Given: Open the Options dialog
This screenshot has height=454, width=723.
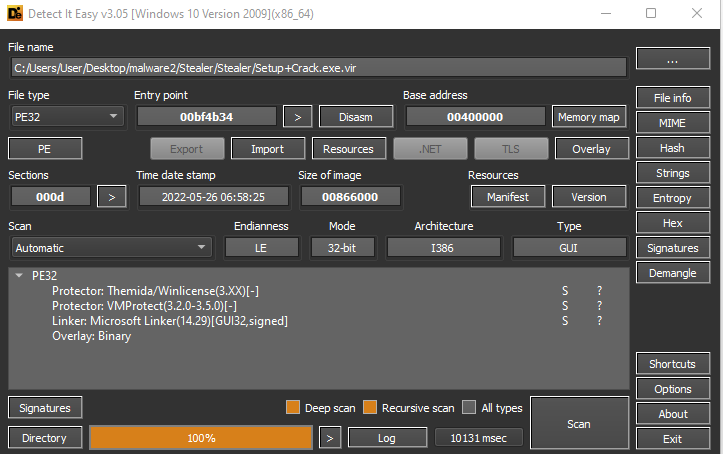Looking at the screenshot, I should click(x=673, y=389).
